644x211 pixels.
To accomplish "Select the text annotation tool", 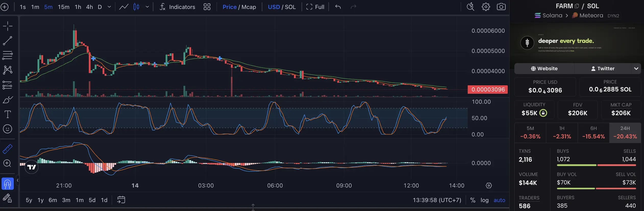I will (x=8, y=114).
